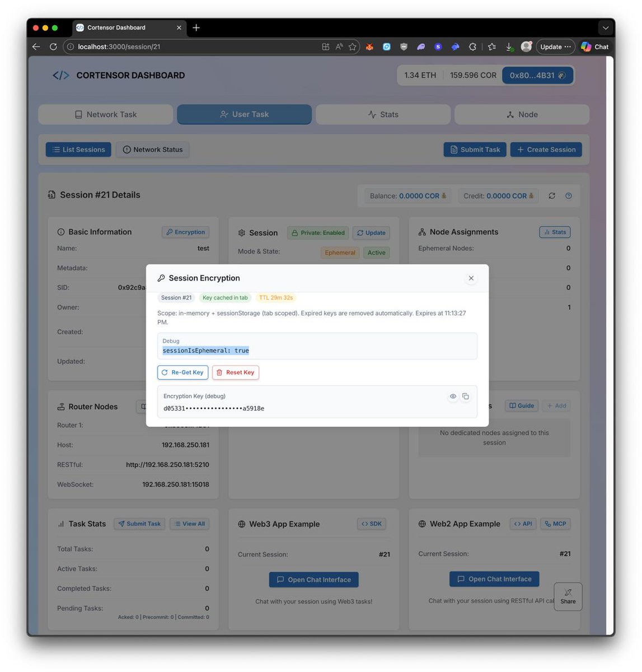Open Network Status

pyautogui.click(x=153, y=150)
